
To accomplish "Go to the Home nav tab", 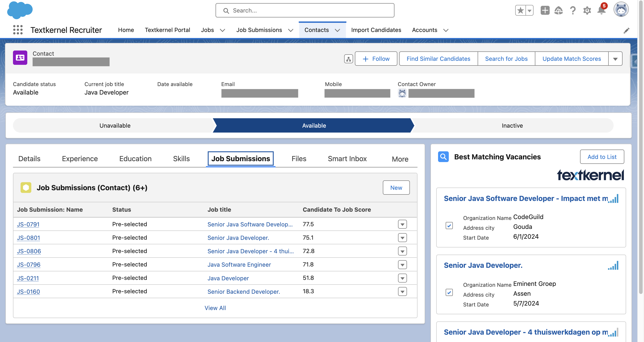I will (x=126, y=30).
